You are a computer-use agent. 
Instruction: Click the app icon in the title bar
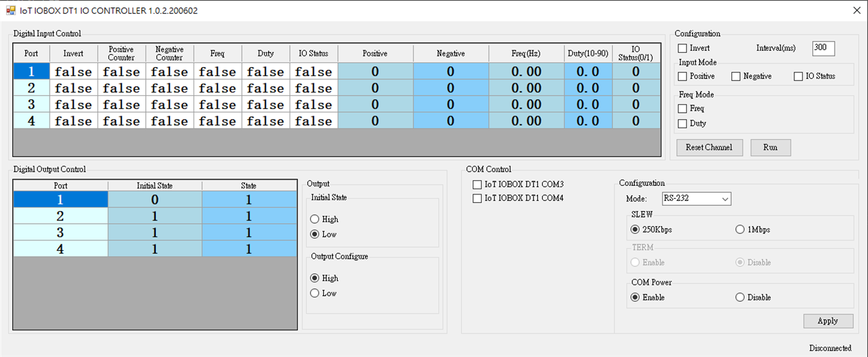11,11
